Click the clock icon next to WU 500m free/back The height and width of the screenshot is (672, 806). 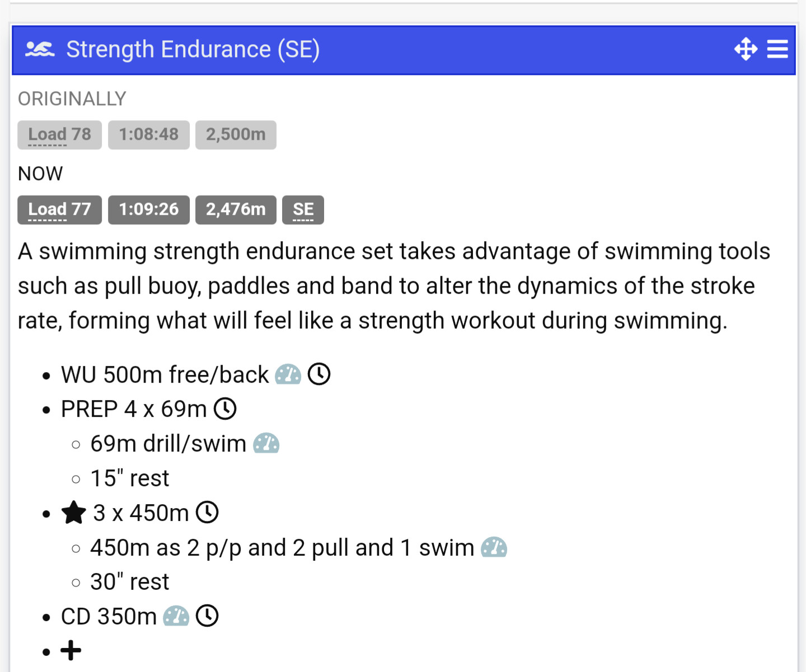(319, 374)
